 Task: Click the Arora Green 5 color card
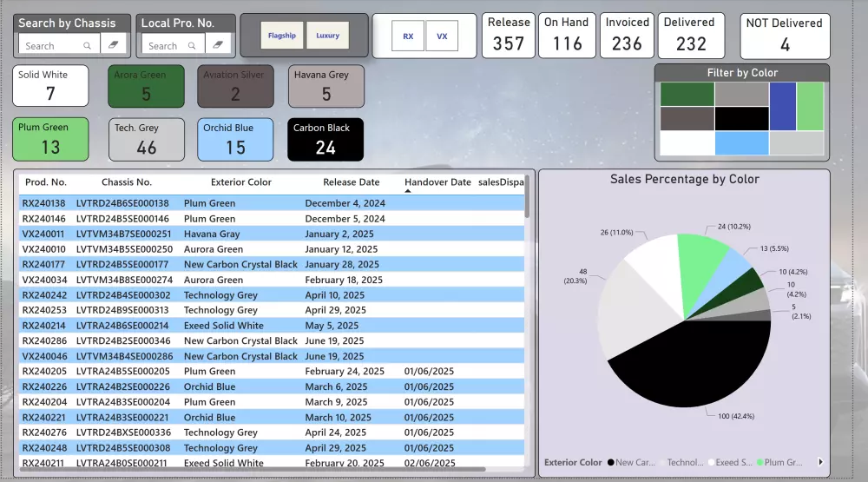146,86
